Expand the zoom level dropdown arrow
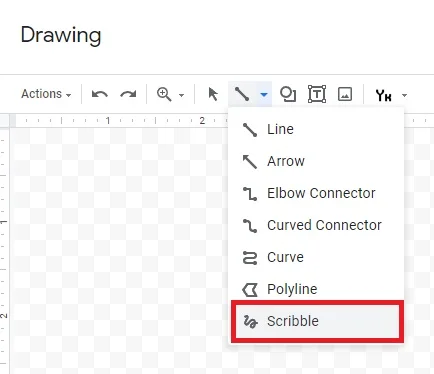Screen dimensions: 434x374 181,95
